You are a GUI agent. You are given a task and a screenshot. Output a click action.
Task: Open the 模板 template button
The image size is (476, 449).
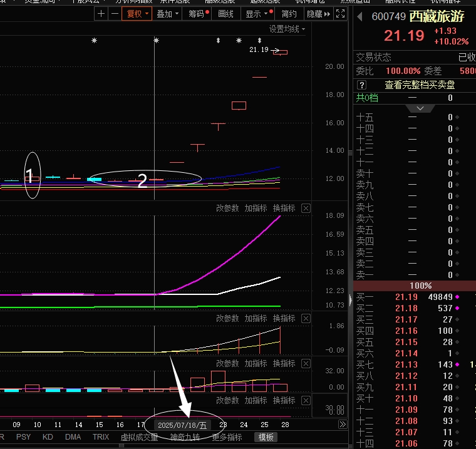[x=266, y=437]
